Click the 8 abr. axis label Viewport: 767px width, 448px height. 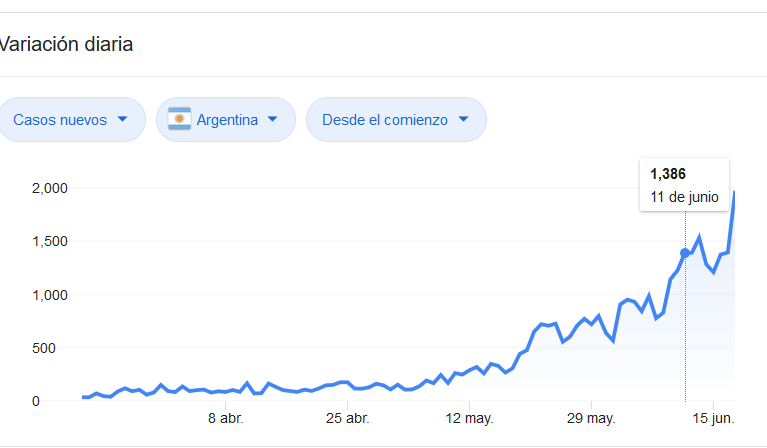pyautogui.click(x=225, y=418)
